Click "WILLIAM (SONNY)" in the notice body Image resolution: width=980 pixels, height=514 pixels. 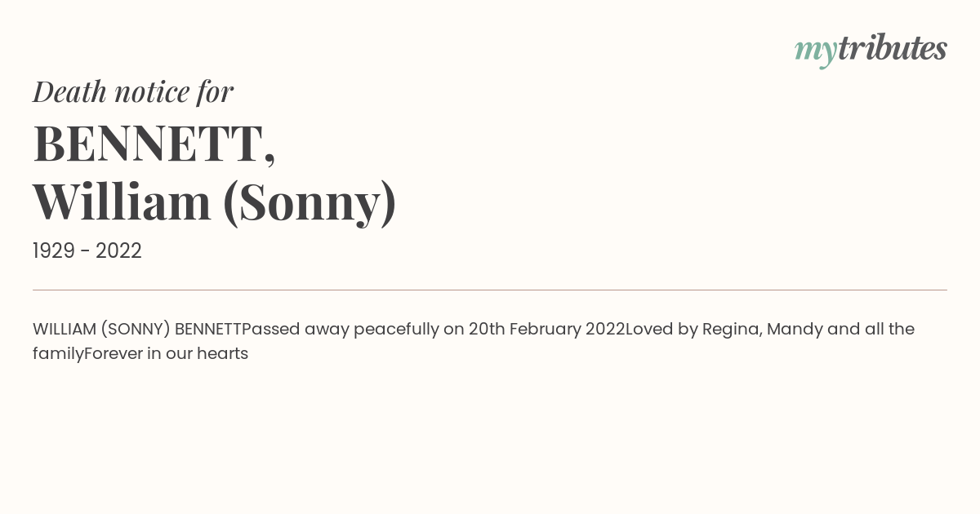[101, 329]
